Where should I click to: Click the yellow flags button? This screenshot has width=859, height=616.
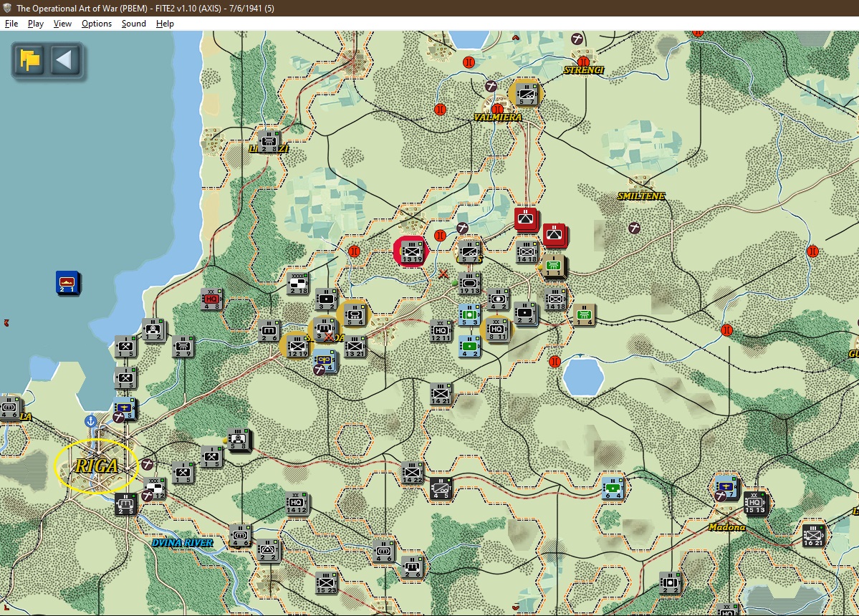click(x=29, y=59)
